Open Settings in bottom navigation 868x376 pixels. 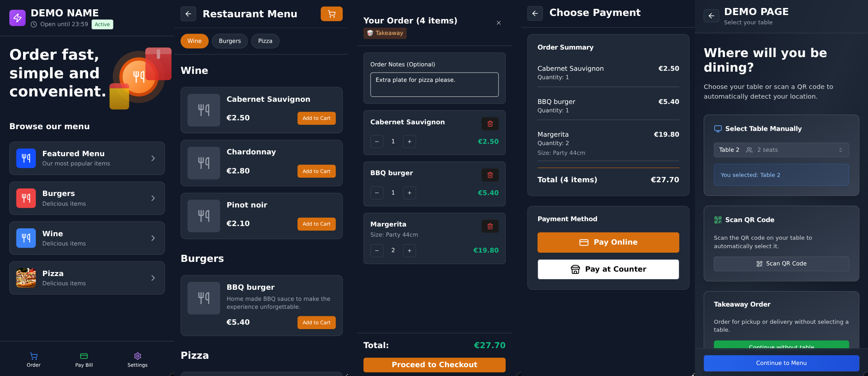coord(137,360)
